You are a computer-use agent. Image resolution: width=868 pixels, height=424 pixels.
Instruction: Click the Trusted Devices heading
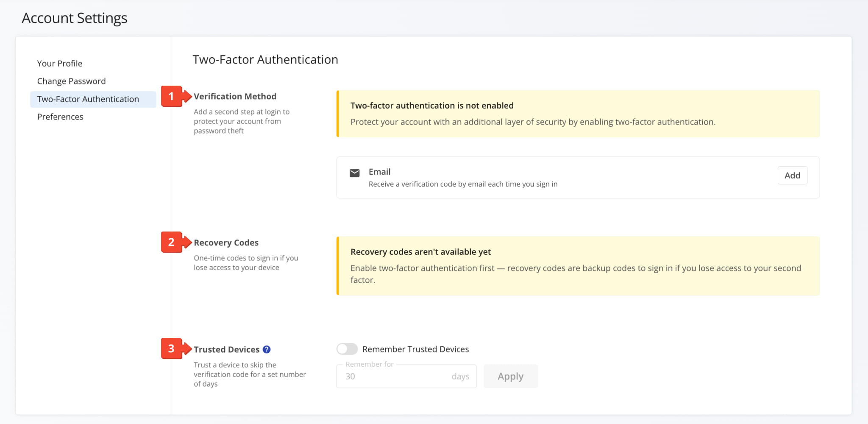(226, 350)
